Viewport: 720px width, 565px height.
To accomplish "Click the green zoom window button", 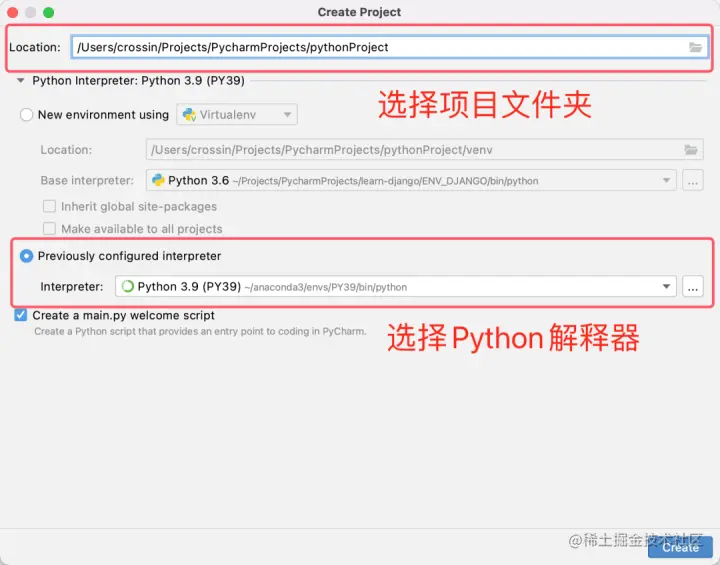I will click(49, 12).
